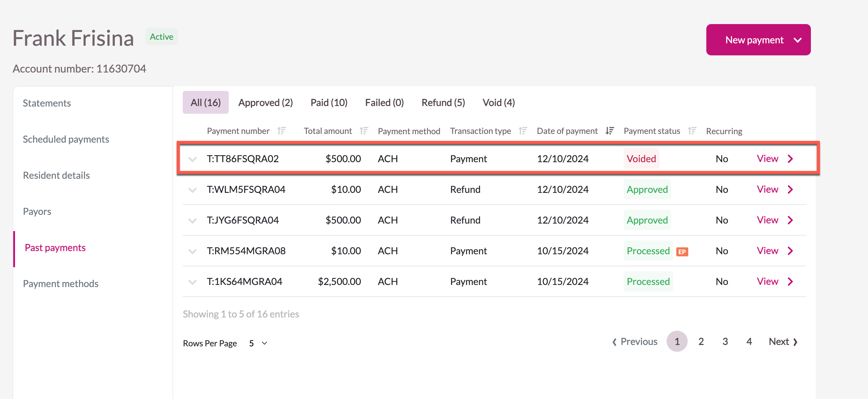This screenshot has height=399, width=868.
Task: Sort by Total amount column icon
Action: (364, 131)
